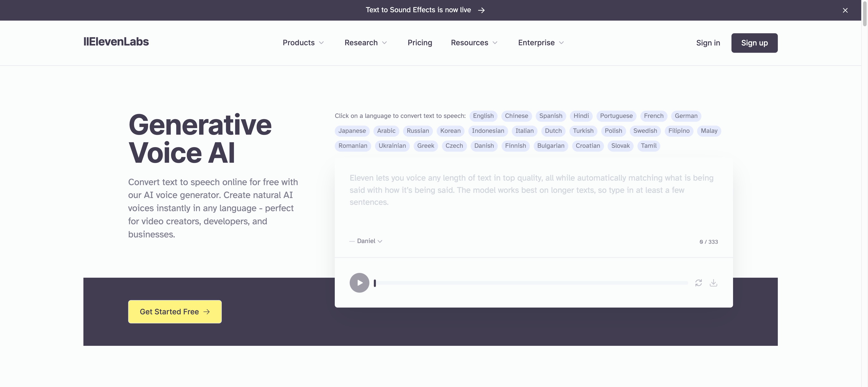Viewport: 868px width, 387px height.
Task: Click the regenerate speech icon
Action: (x=698, y=283)
